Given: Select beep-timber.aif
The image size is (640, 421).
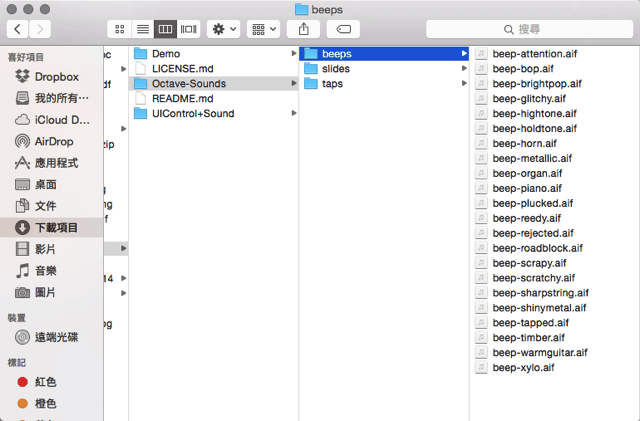Looking at the screenshot, I should [555, 337].
